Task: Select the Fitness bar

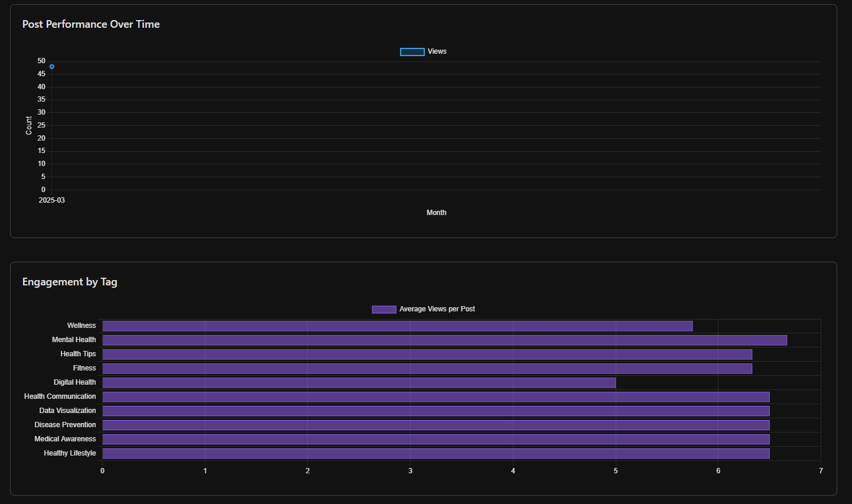Action: pos(427,369)
